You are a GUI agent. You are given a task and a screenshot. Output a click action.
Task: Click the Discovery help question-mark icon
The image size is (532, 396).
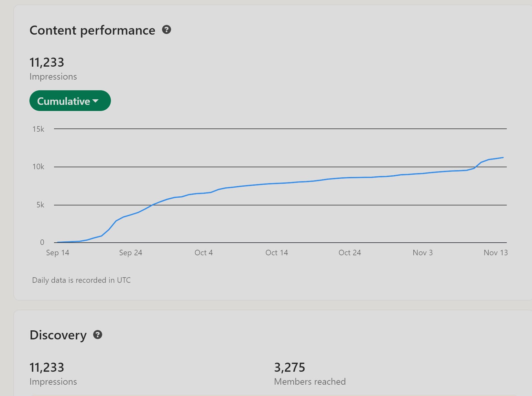[98, 335]
